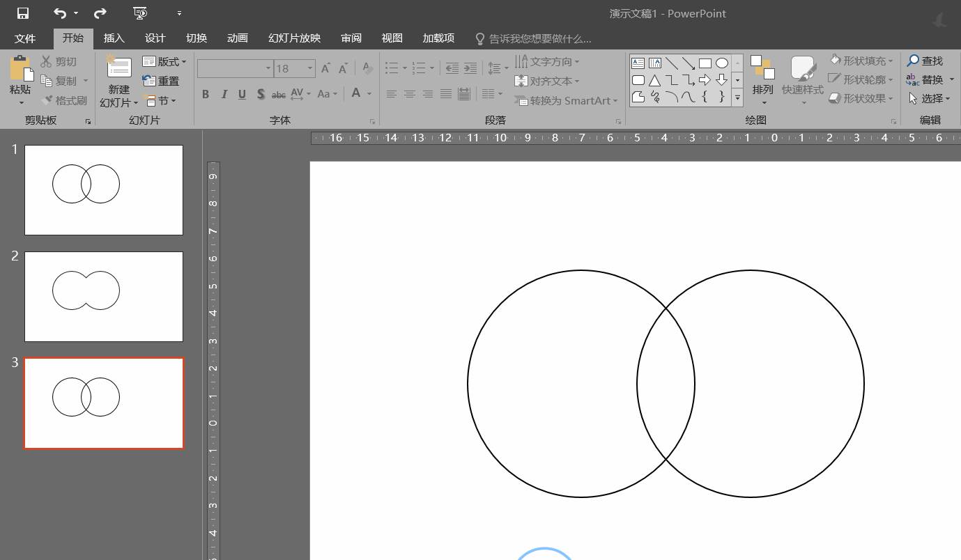Decrease font size with the smaller A
This screenshot has height=560, width=961.
[x=343, y=68]
